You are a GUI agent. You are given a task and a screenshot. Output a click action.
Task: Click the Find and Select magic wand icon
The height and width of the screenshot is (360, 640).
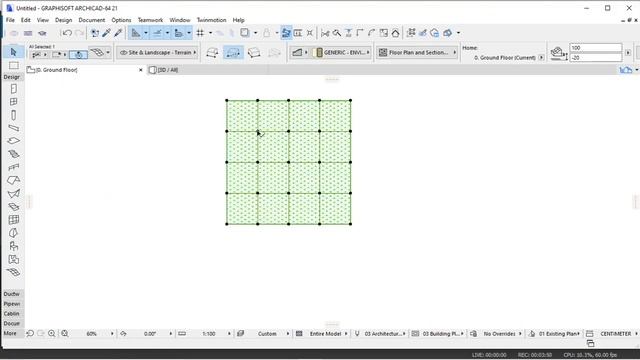pyautogui.click(x=95, y=33)
